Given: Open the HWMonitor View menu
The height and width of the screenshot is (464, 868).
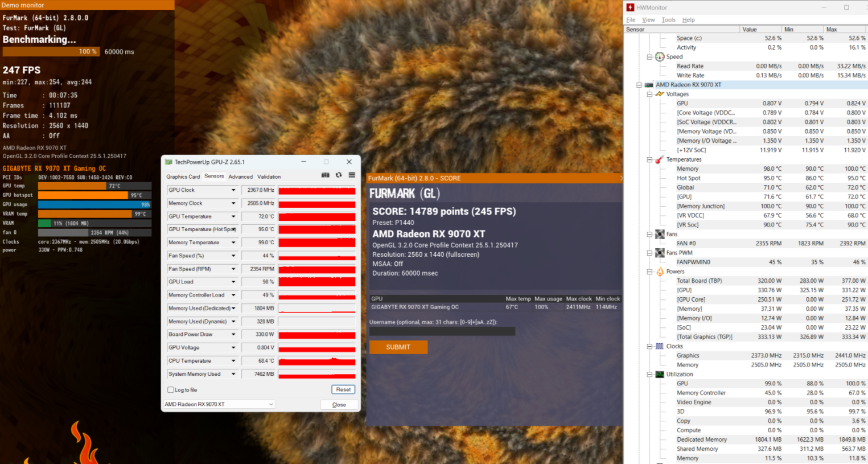Looking at the screenshot, I should [648, 19].
